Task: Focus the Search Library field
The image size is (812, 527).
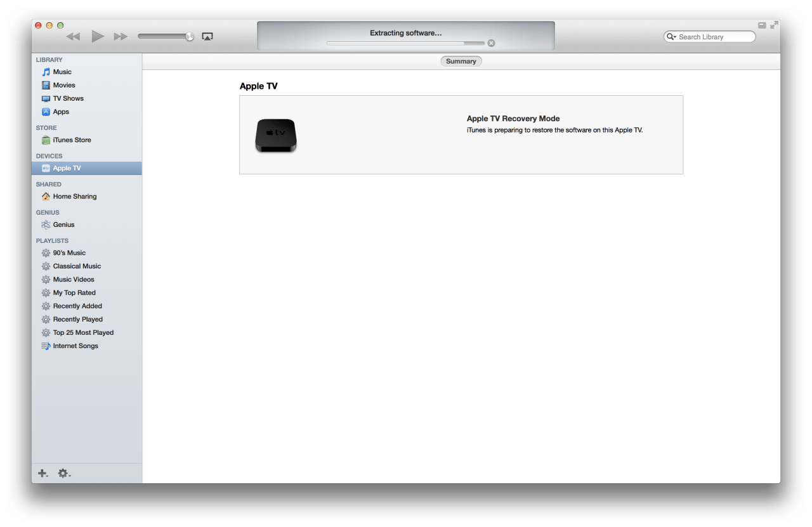Action: (710, 37)
